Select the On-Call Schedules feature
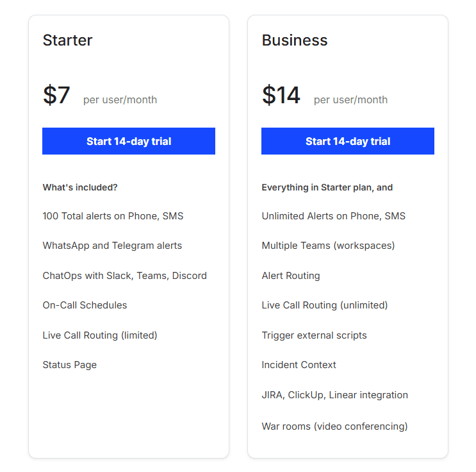Image resolution: width=476 pixels, height=472 pixels. tap(85, 305)
